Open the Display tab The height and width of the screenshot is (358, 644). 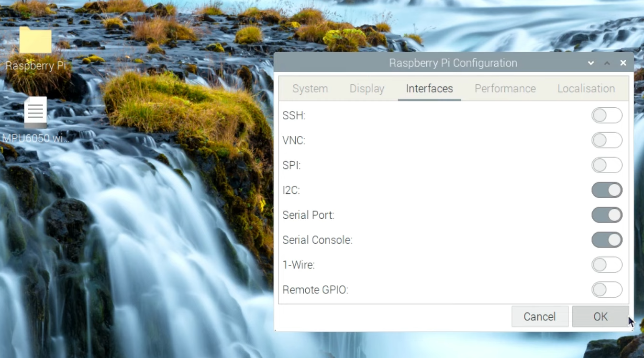[367, 89]
